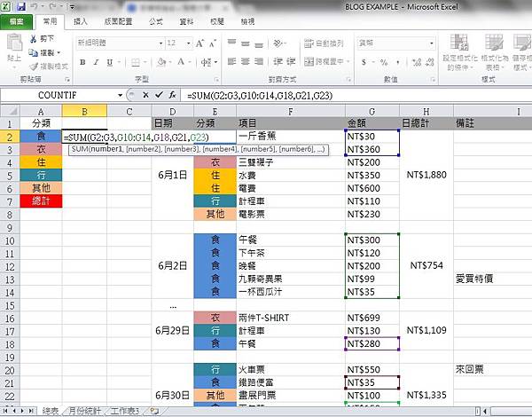Align text right
This screenshot has width=532, height=417.
[x=259, y=61]
